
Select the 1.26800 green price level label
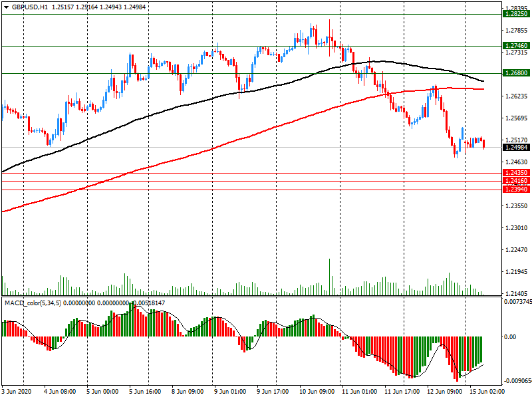tap(517, 73)
